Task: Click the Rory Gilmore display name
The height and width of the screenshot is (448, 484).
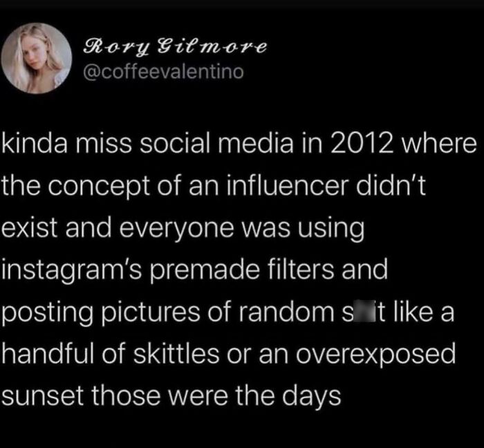Action: coord(175,47)
